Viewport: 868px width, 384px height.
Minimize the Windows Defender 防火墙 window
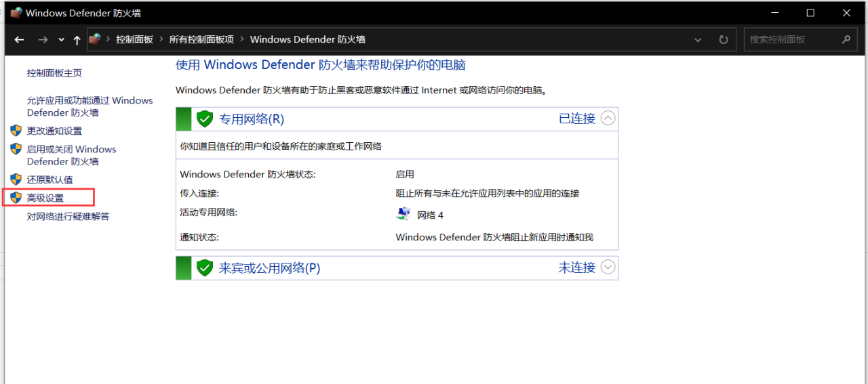(775, 12)
